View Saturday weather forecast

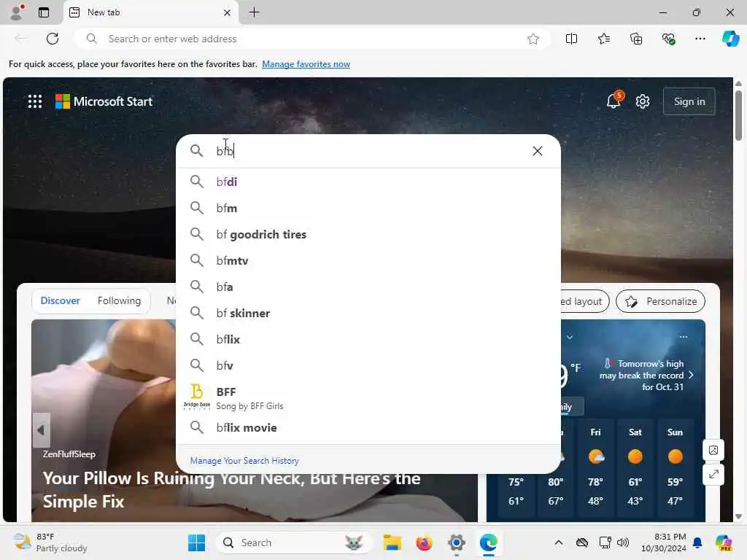pyautogui.click(x=635, y=467)
